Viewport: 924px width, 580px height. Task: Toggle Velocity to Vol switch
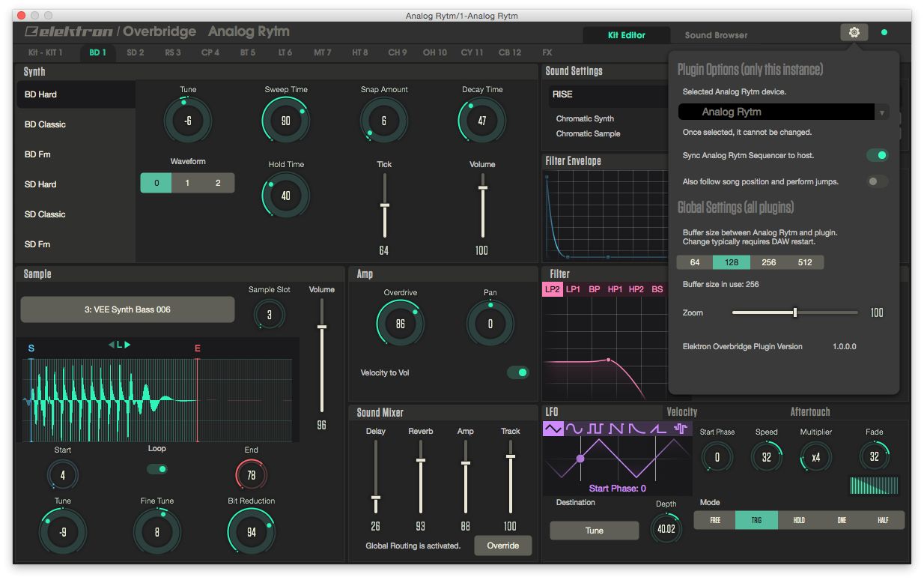coord(517,372)
